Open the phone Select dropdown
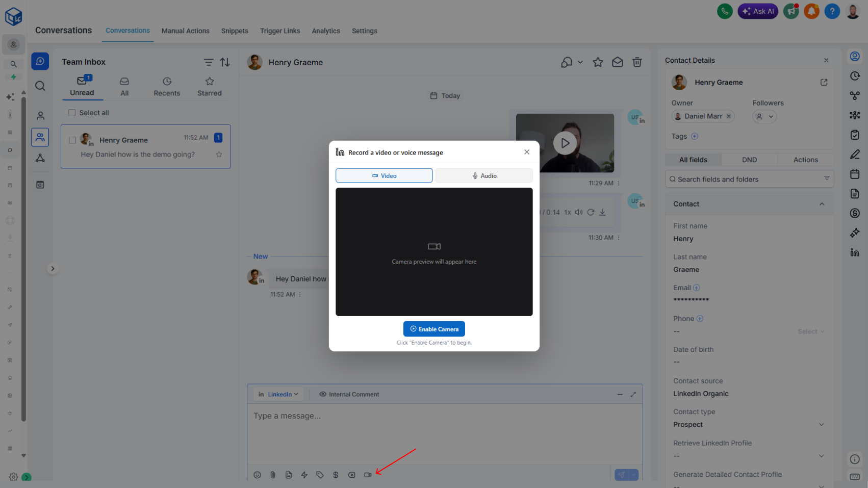 811,331
